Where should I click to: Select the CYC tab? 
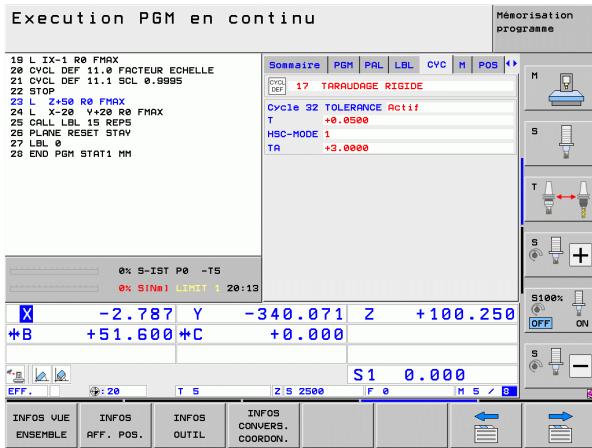(x=436, y=65)
